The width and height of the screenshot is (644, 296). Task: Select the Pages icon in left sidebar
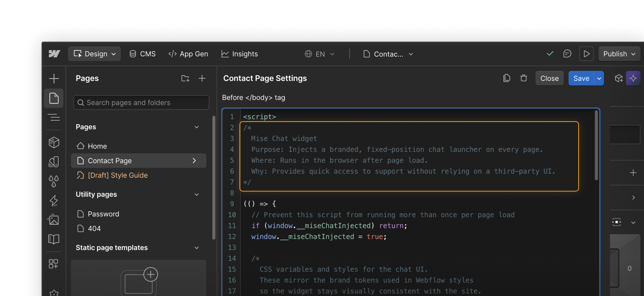pos(54,98)
